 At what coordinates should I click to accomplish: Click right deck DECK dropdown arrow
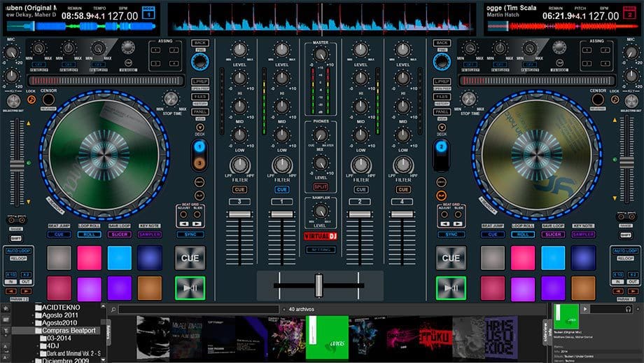coord(442,128)
